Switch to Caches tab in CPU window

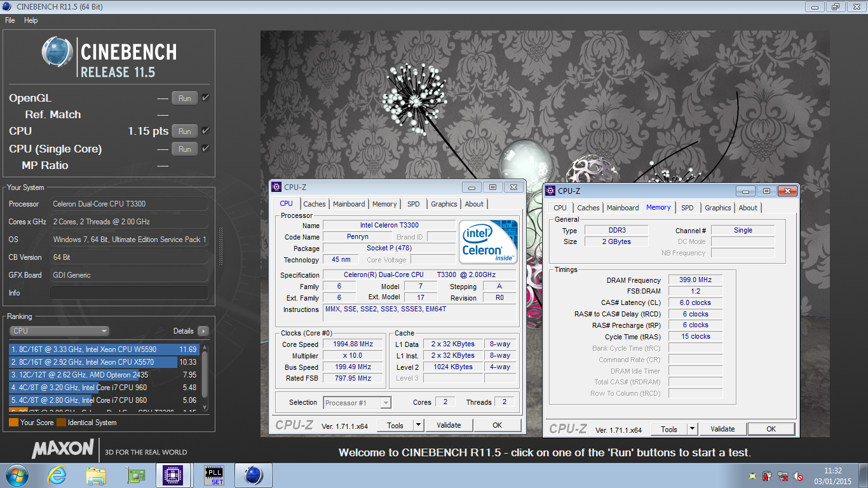pos(314,204)
